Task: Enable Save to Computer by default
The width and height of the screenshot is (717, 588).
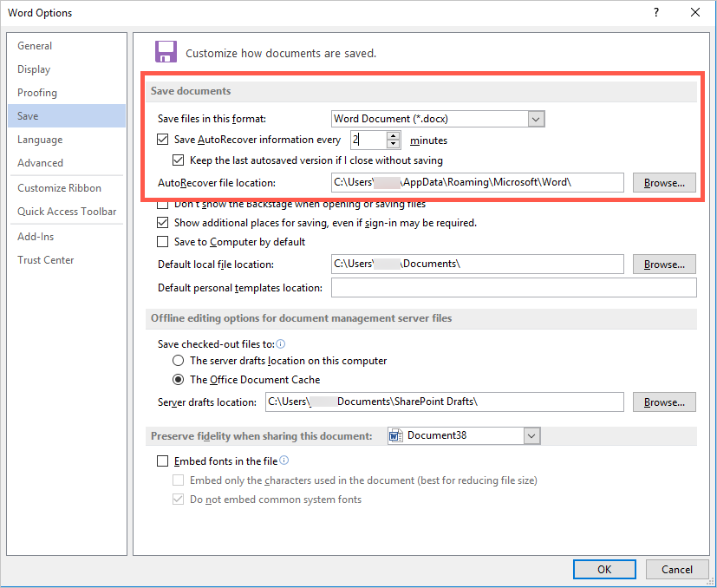Action: pos(163,242)
